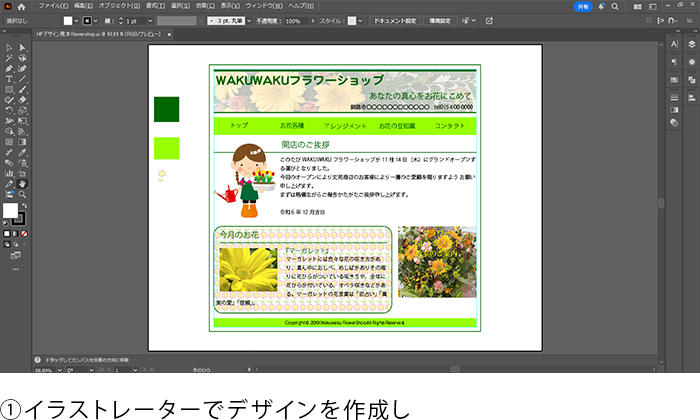Select the Line Segment tool
The width and height of the screenshot is (700, 420).
coord(22,79)
